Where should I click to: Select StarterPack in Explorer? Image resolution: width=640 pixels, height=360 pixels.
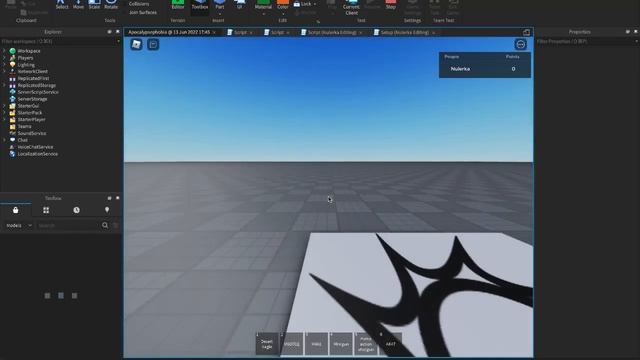[x=30, y=113]
